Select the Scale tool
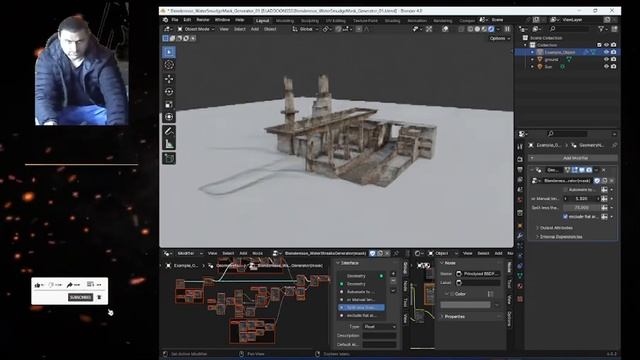The width and height of the screenshot is (640, 360). pyautogui.click(x=169, y=104)
